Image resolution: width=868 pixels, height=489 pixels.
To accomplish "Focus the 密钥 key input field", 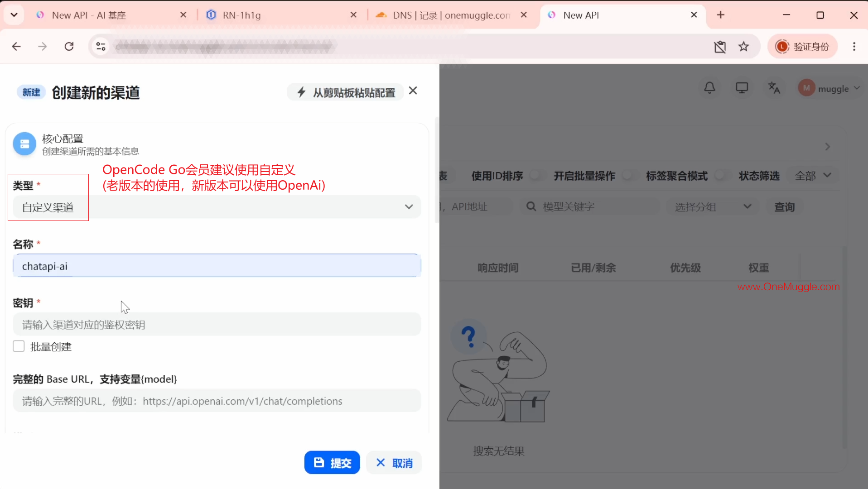I will (217, 324).
